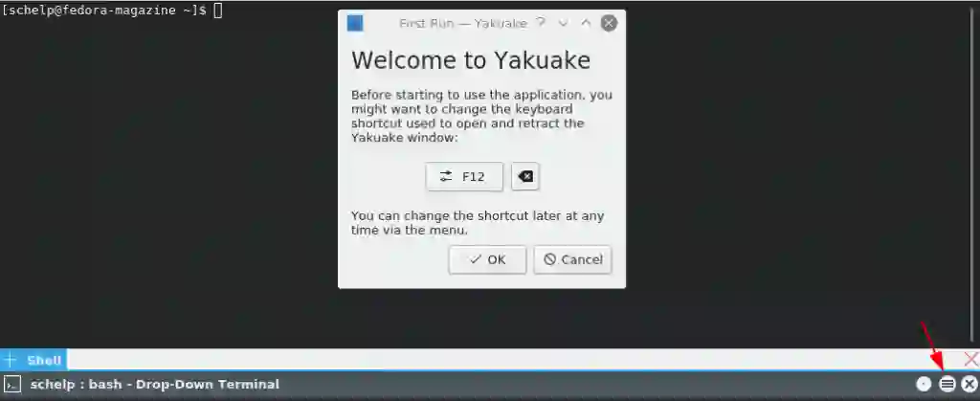Open new session with plus icon
This screenshot has width=980, height=401.
pos(10,360)
